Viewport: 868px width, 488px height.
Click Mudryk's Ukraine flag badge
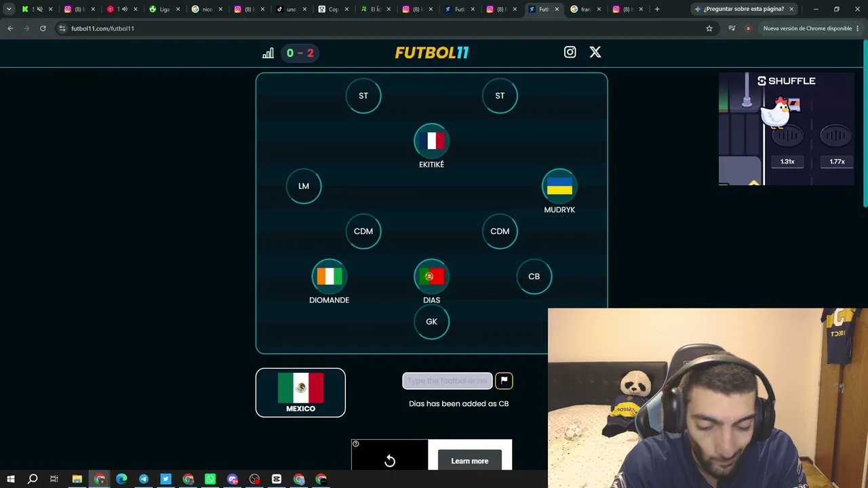tap(559, 186)
